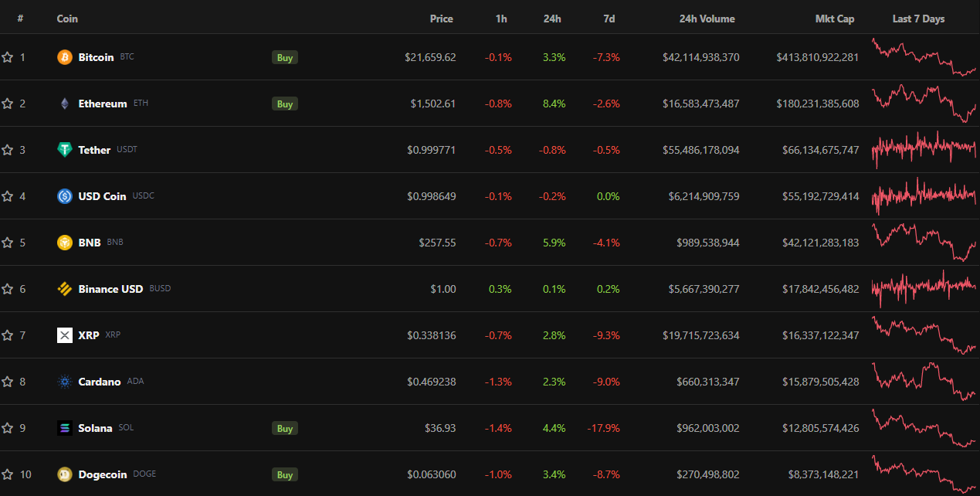
Task: Buy Dogecoin using its Buy button
Action: point(285,474)
